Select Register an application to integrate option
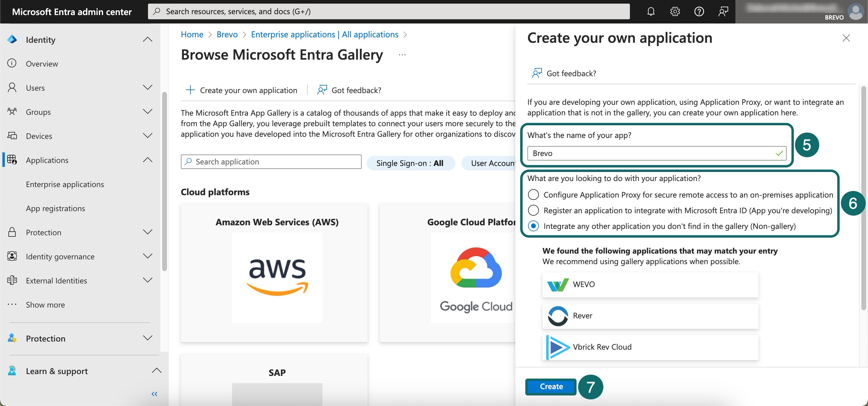 533,211
